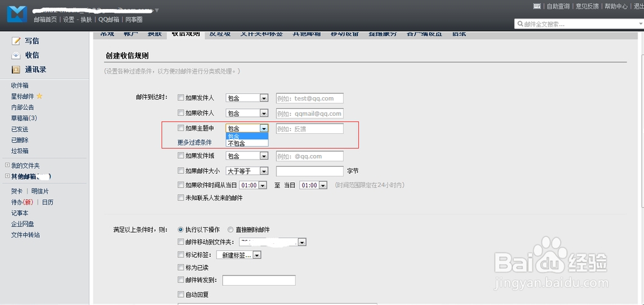Check the 如果收件人 checkbox
Viewport: 644px width, 305px height.
coord(181,113)
